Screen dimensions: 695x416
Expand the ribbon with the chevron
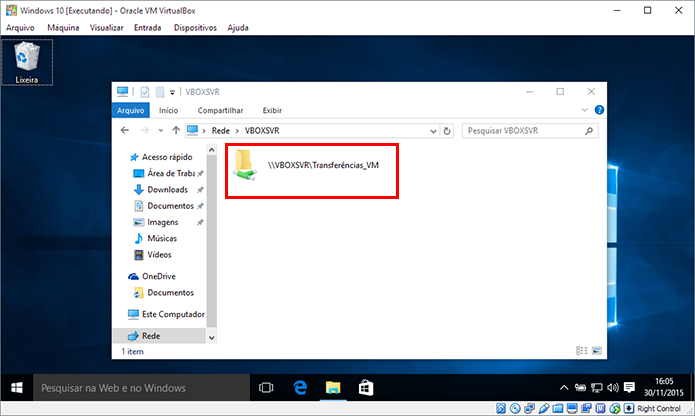coord(584,110)
